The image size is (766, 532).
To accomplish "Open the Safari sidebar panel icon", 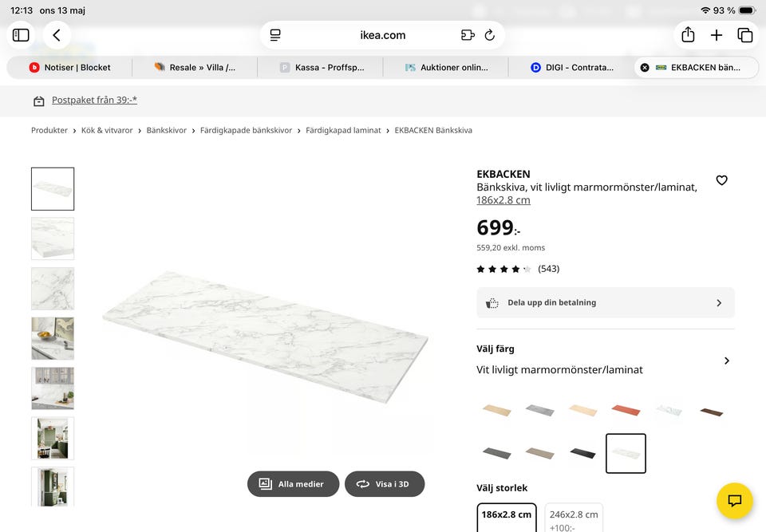I will pyautogui.click(x=21, y=35).
